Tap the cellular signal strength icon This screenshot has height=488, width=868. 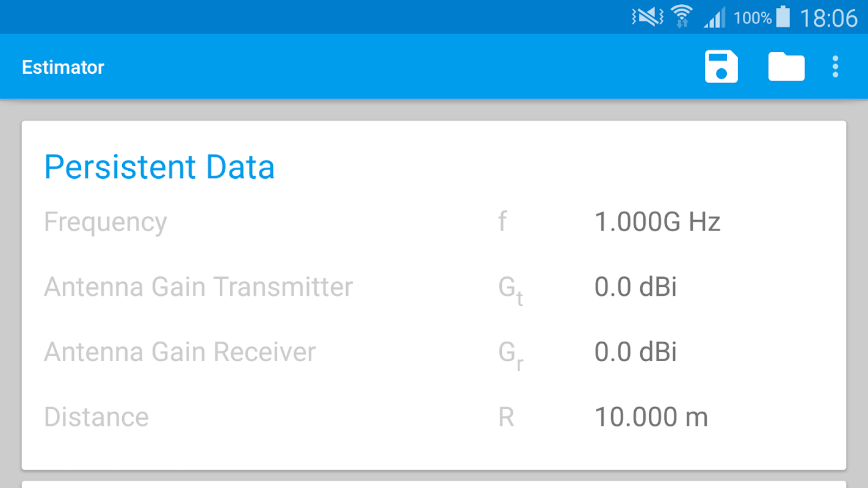pyautogui.click(x=715, y=17)
